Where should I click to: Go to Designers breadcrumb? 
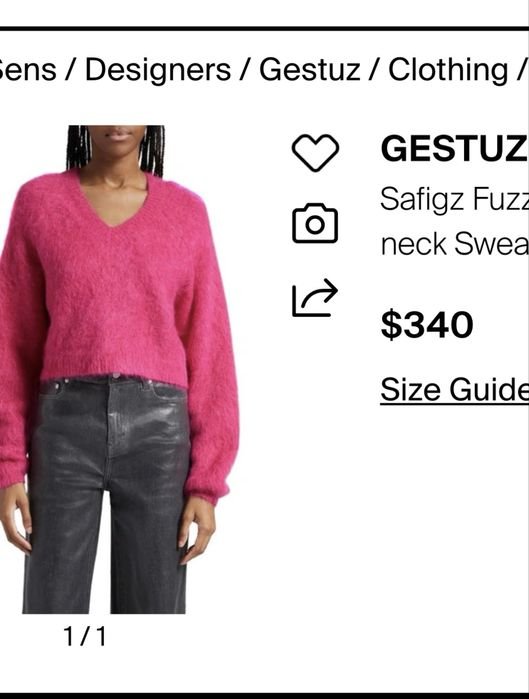[158, 70]
